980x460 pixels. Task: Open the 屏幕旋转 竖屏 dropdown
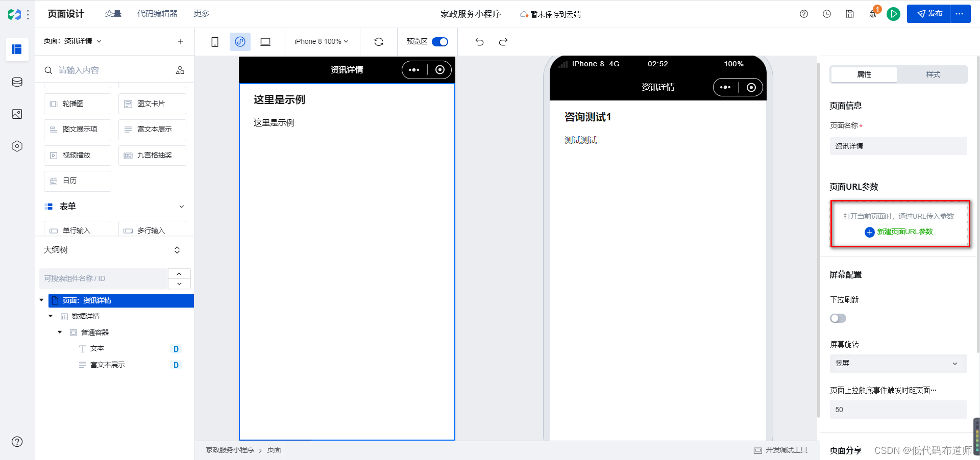click(898, 364)
